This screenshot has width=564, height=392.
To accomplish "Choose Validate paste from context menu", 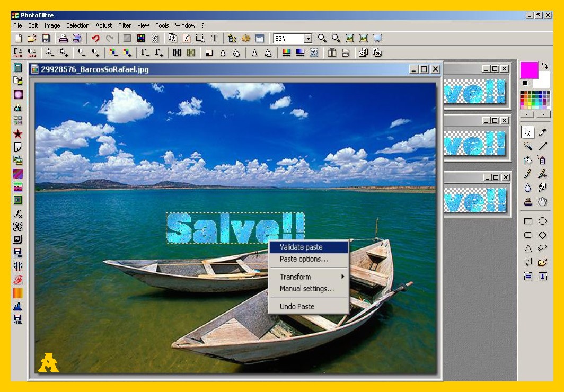I will [301, 247].
